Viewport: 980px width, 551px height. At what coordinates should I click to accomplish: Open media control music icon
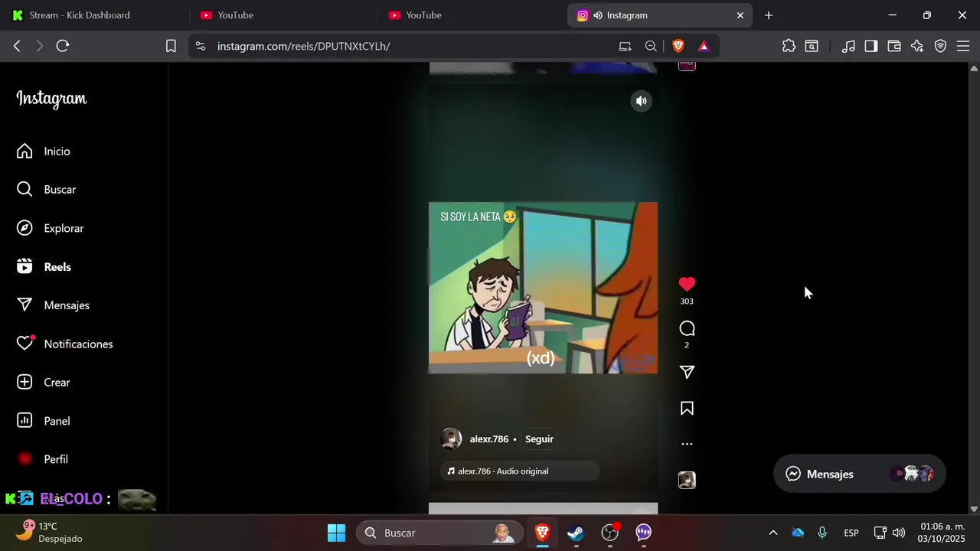point(848,46)
